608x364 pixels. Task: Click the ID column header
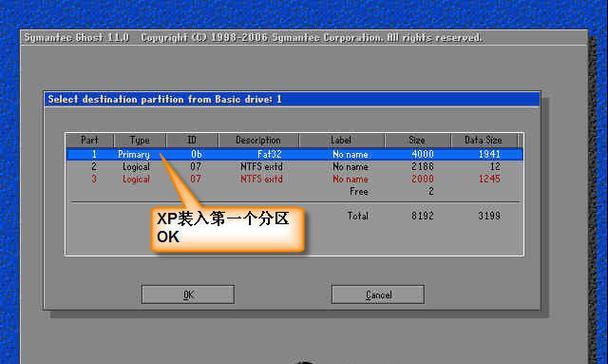click(x=192, y=140)
